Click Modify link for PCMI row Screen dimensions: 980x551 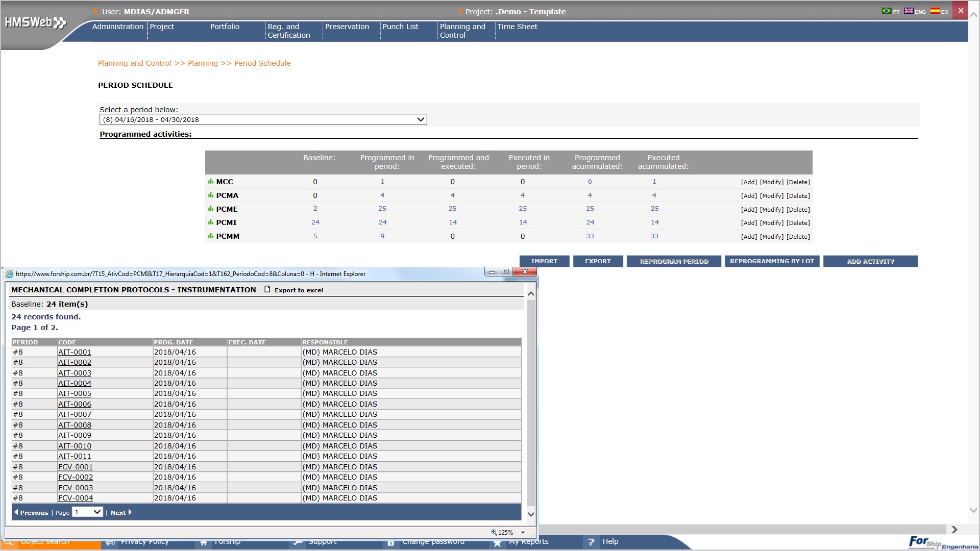pyautogui.click(x=771, y=223)
